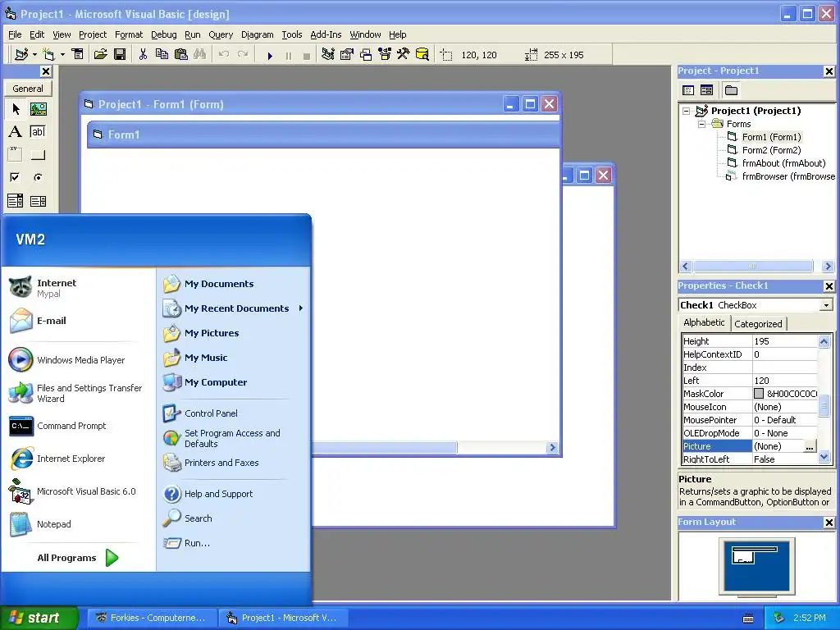The height and width of the screenshot is (630, 840).
Task: Open All Programs in the Start menu
Action: [77, 558]
